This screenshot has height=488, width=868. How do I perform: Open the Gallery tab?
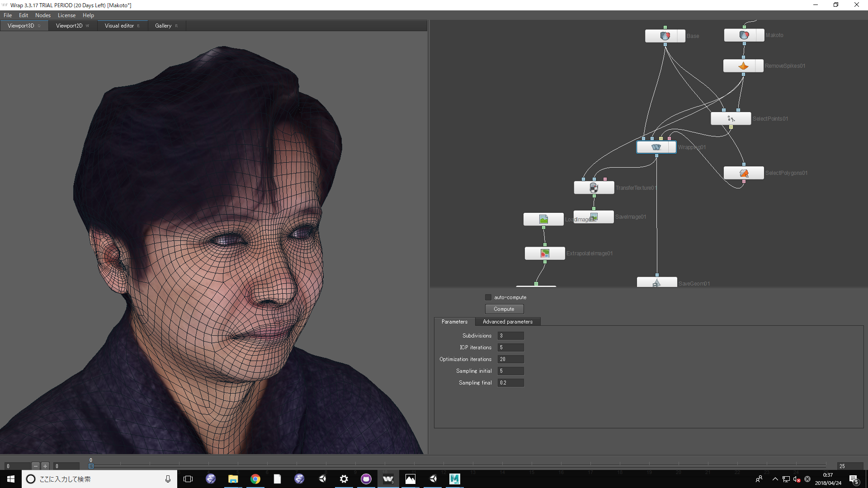(x=163, y=26)
